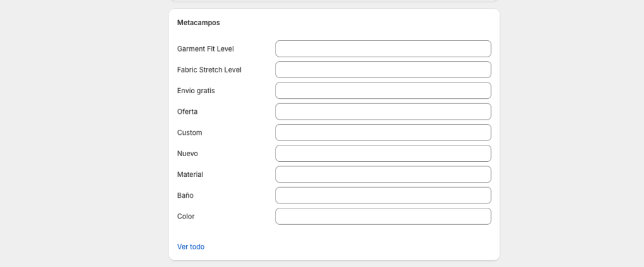Select the Material input box
This screenshot has height=267, width=644.
(x=383, y=174)
